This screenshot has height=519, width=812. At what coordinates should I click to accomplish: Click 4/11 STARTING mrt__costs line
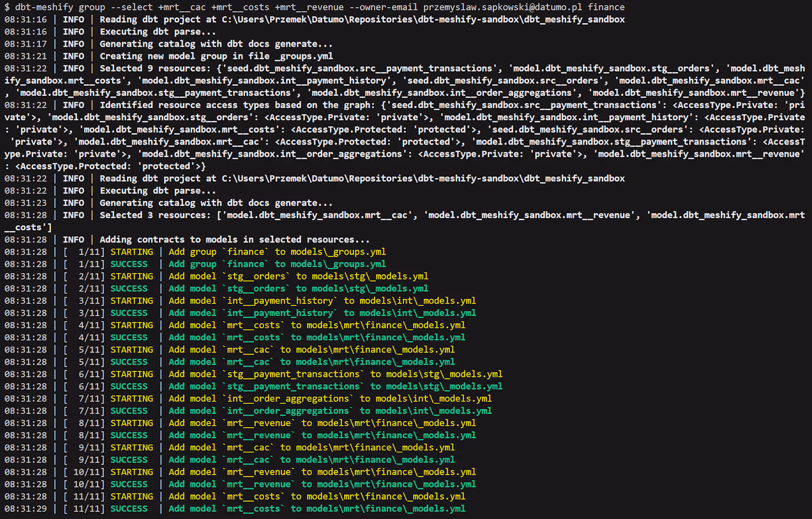[x=235, y=325]
